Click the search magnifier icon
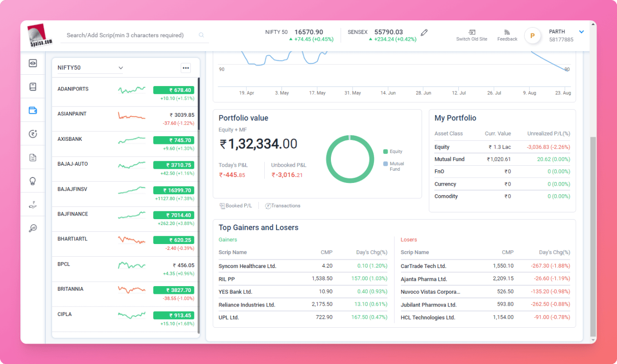This screenshot has height=364, width=617. tap(201, 35)
